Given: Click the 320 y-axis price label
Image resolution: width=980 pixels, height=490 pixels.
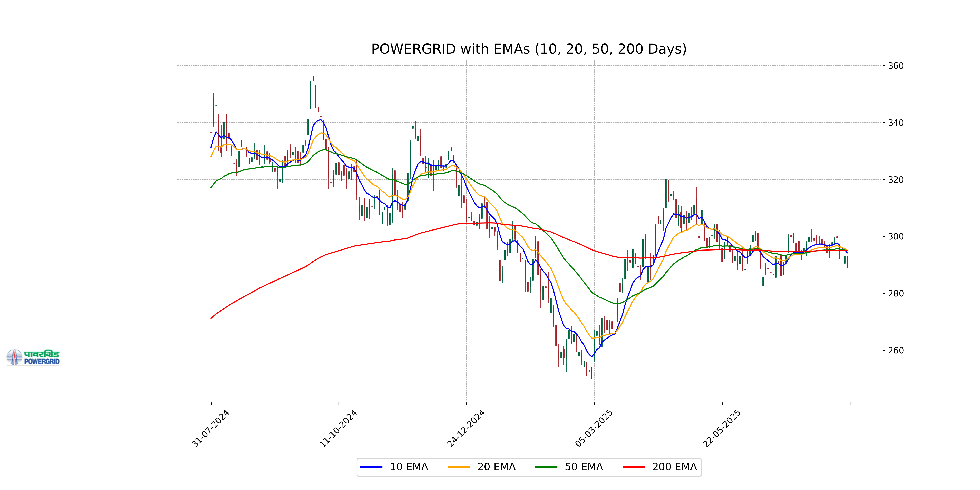Looking at the screenshot, I should pos(896,180).
